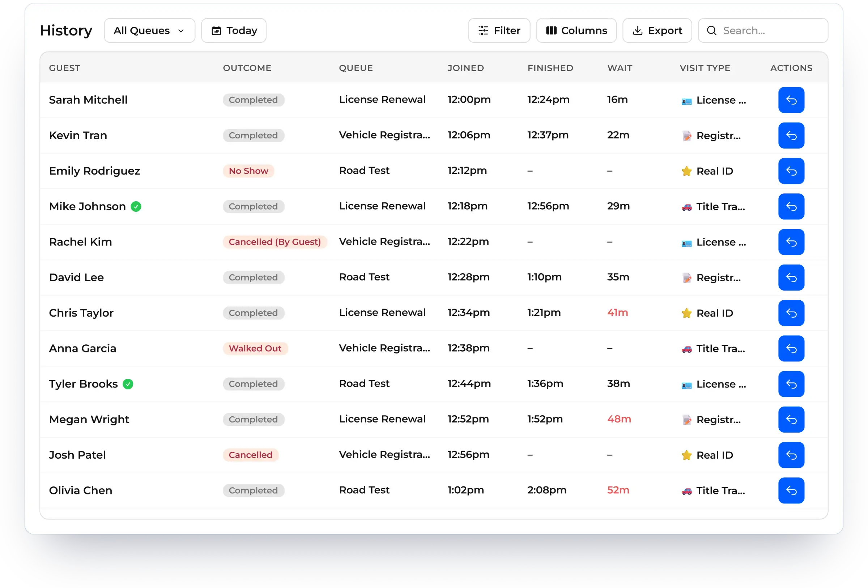Click the return-arrow button for Megan Wright
The width and height of the screenshot is (868, 588).
pos(791,419)
